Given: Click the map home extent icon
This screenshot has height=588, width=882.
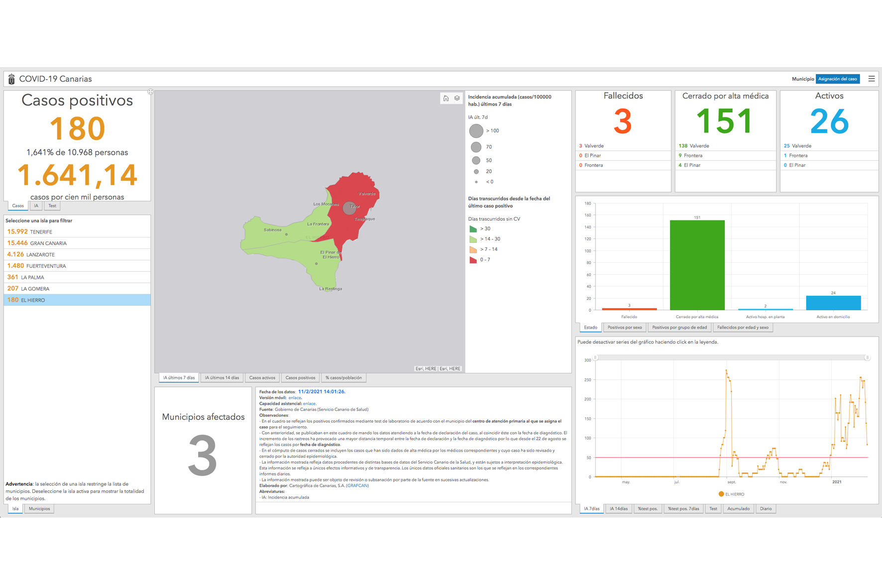Looking at the screenshot, I should (446, 99).
